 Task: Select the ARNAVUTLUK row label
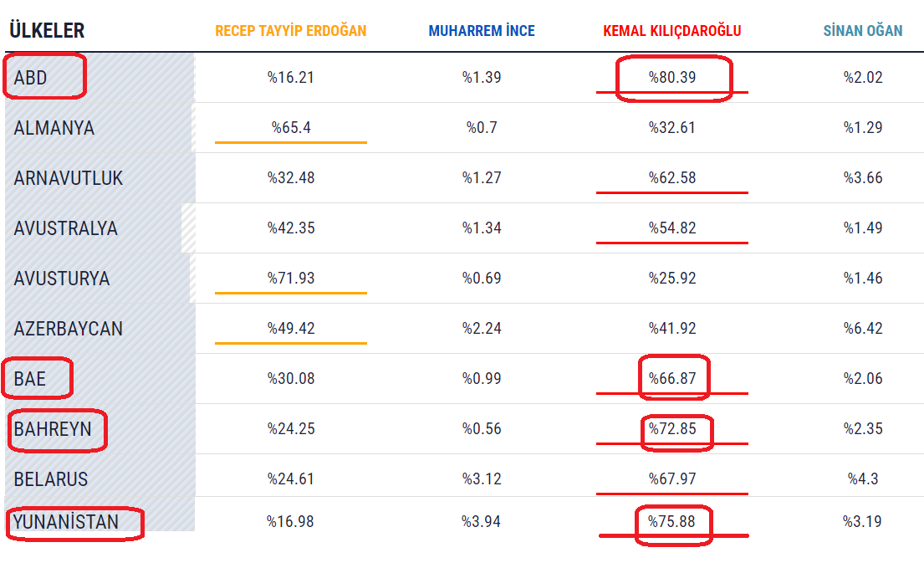(69, 178)
